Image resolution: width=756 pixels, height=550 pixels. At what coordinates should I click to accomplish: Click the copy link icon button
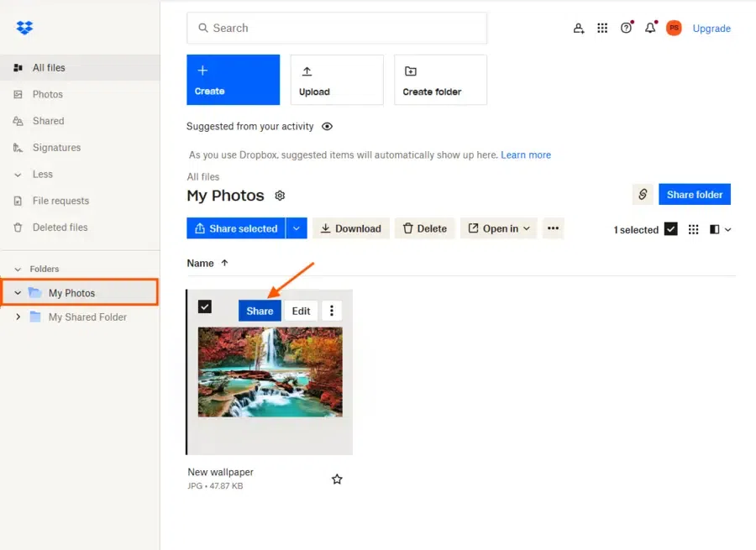pyautogui.click(x=643, y=195)
